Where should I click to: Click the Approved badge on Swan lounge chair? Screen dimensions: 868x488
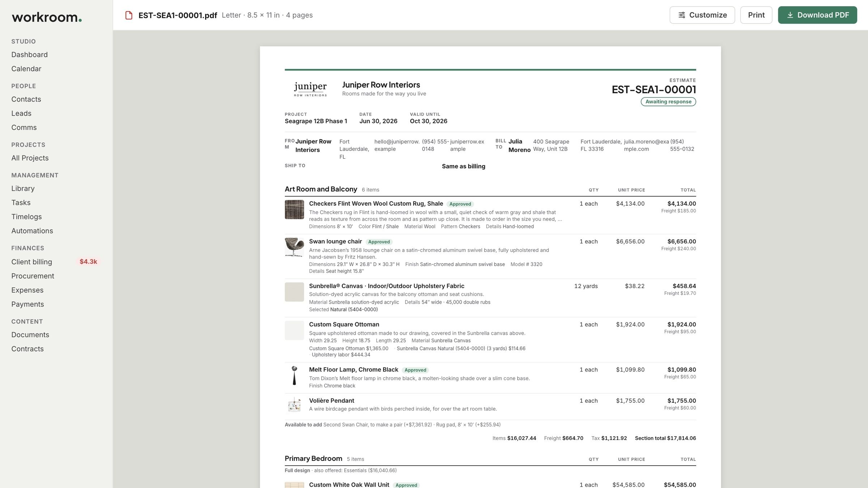(379, 242)
